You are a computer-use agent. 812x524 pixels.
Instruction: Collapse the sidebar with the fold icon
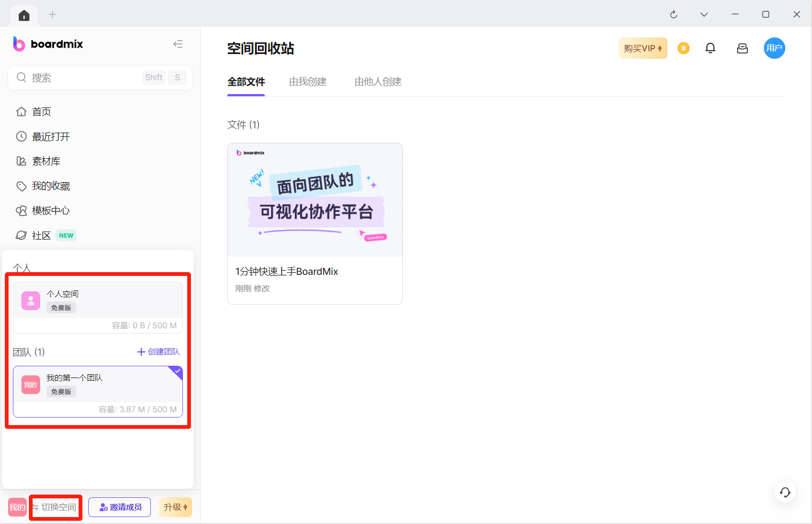[x=178, y=44]
